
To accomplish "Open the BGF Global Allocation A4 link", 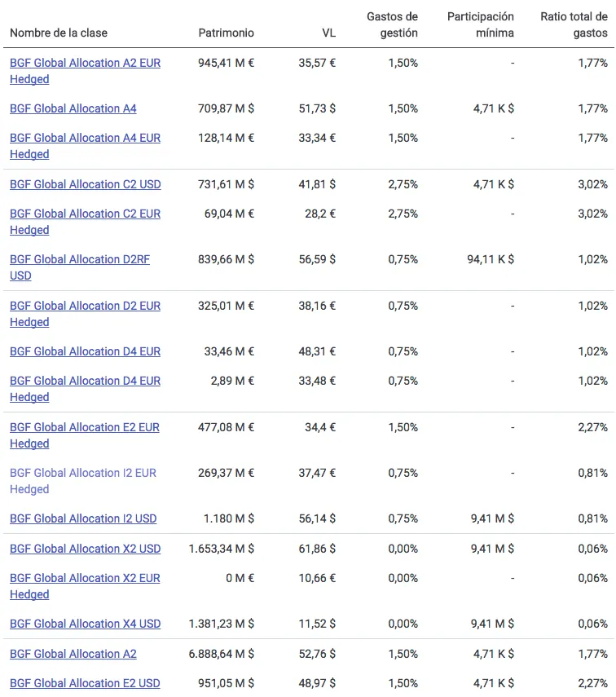I will tap(73, 108).
